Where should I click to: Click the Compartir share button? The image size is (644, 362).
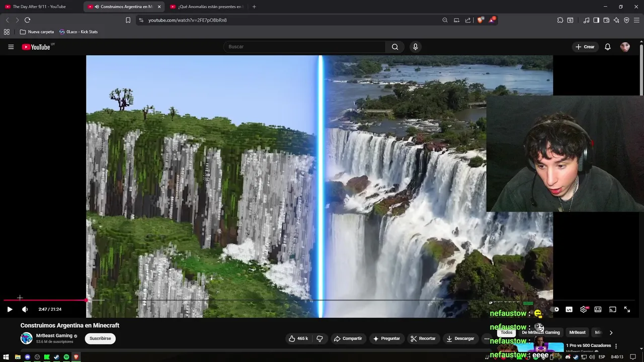tap(348, 338)
